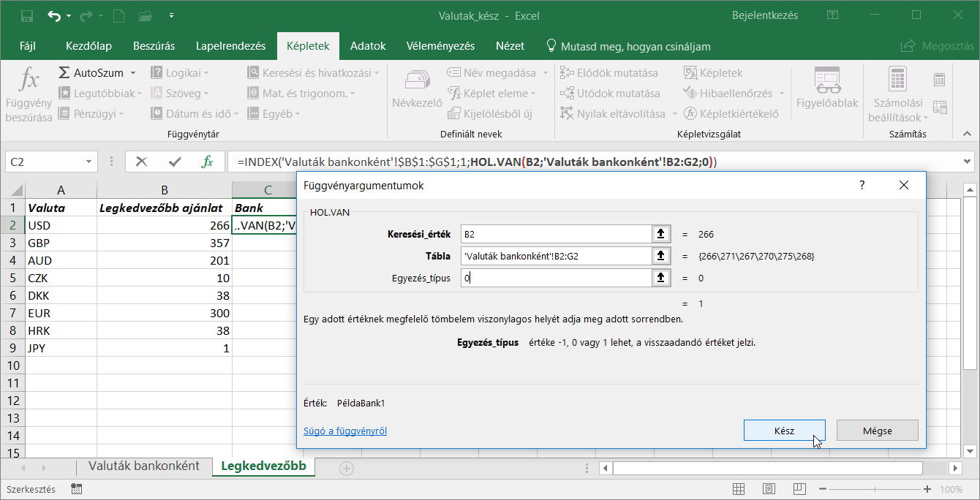
Task: Expand the AutoSzum dropdown arrow
Action: (133, 73)
